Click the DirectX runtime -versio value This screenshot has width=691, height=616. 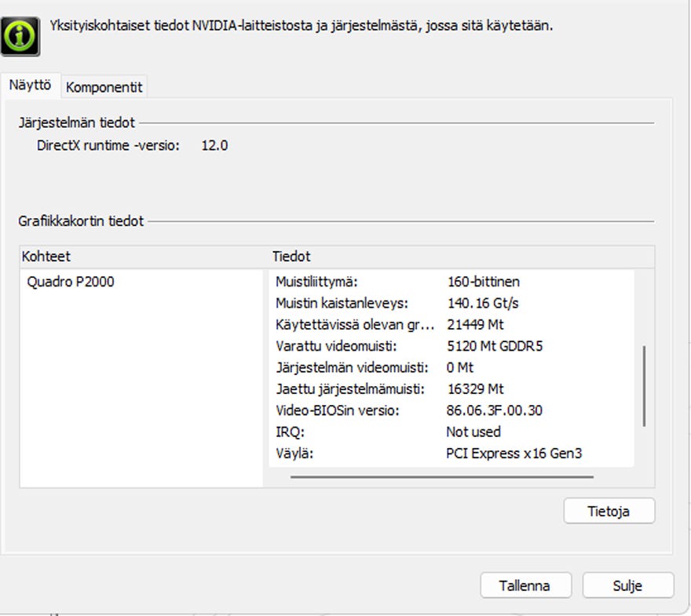214,145
